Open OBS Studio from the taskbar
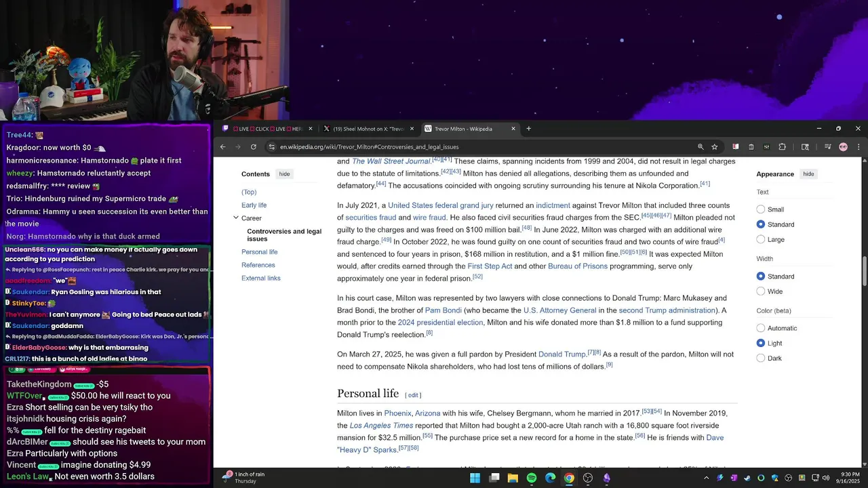868x488 pixels. pos(588,478)
